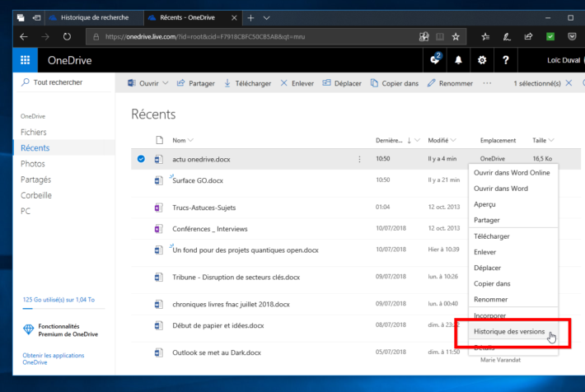
Task: Open the favorites hub icon
Action: [x=485, y=36]
